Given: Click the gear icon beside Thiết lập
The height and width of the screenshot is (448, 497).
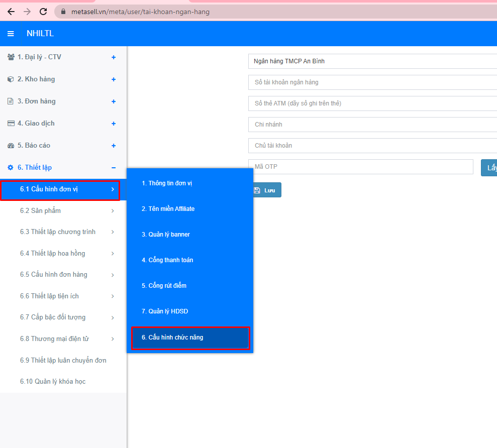Looking at the screenshot, I should (x=11, y=168).
